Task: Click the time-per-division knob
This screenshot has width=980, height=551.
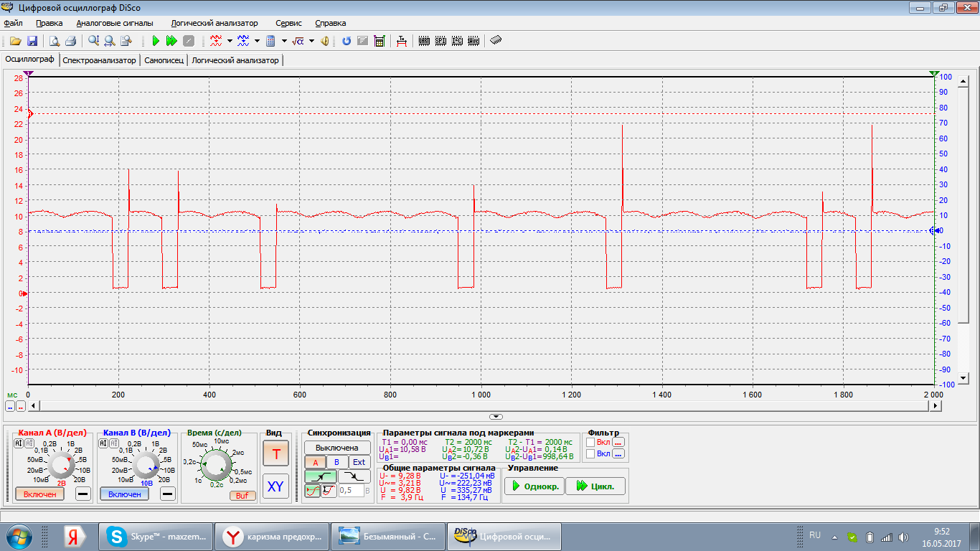Action: tap(217, 463)
